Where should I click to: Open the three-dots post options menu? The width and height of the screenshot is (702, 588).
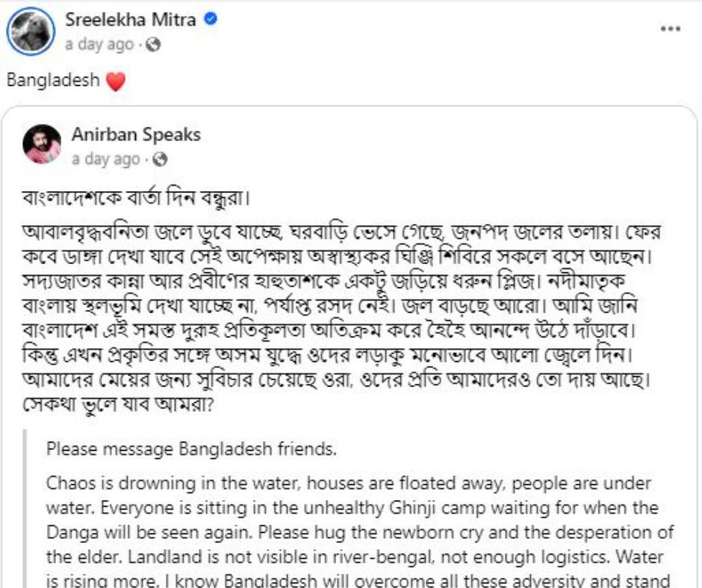tap(671, 29)
